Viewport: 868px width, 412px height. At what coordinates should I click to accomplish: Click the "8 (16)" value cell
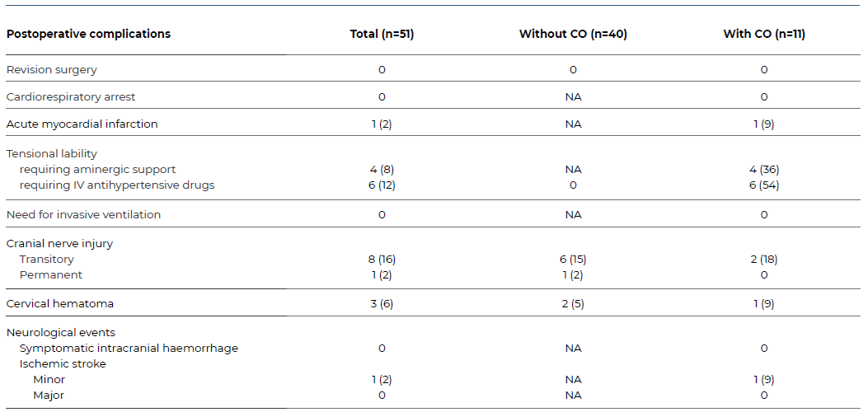382,260
